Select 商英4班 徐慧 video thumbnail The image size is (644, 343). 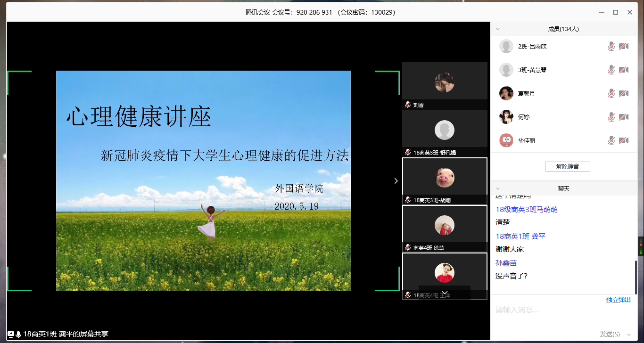(445, 229)
